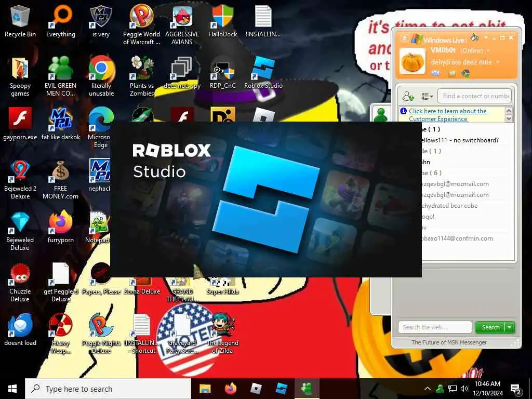Viewport: 532px width, 399px height.
Task: Select the Roblox Studio desktop shortcut
Action: pos(263,73)
